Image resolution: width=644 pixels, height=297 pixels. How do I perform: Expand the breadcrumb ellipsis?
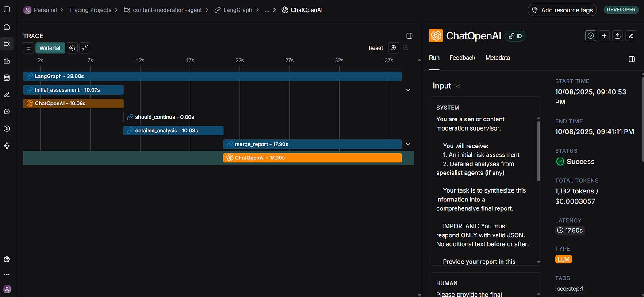pos(267,10)
